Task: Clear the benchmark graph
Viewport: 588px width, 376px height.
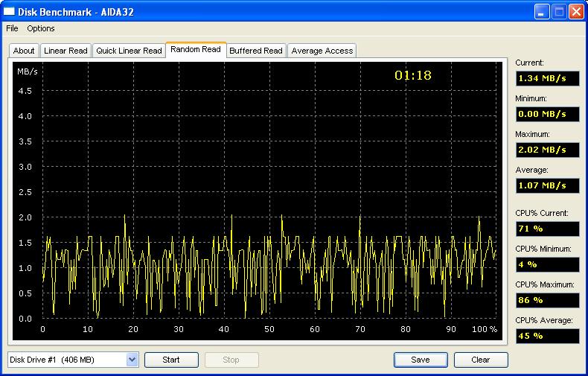Action: 481,360
